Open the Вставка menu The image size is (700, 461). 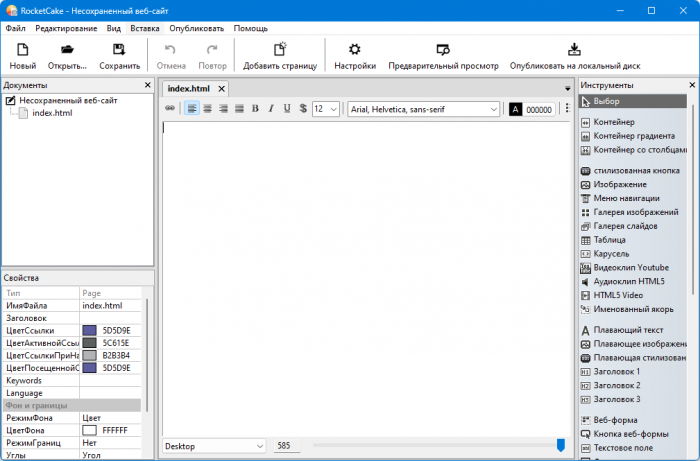(x=144, y=28)
